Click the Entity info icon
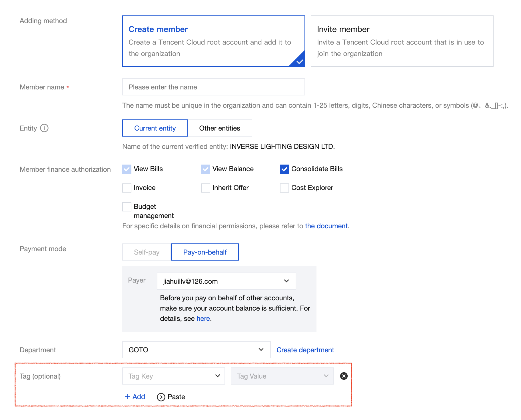This screenshot has width=521, height=420. (x=44, y=128)
